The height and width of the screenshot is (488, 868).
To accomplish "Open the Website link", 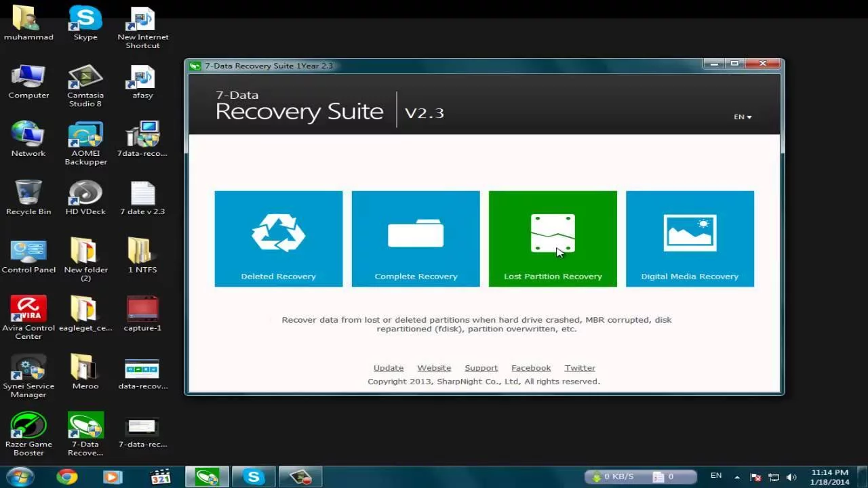I will pos(434,368).
